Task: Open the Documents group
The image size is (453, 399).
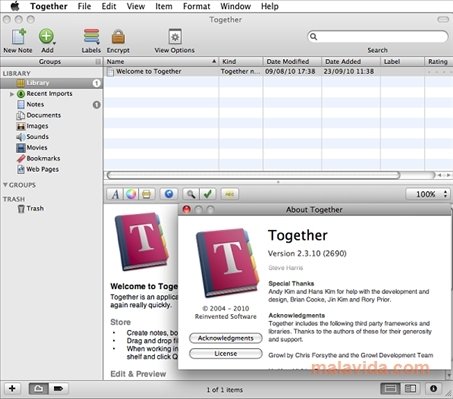Action: coord(44,115)
